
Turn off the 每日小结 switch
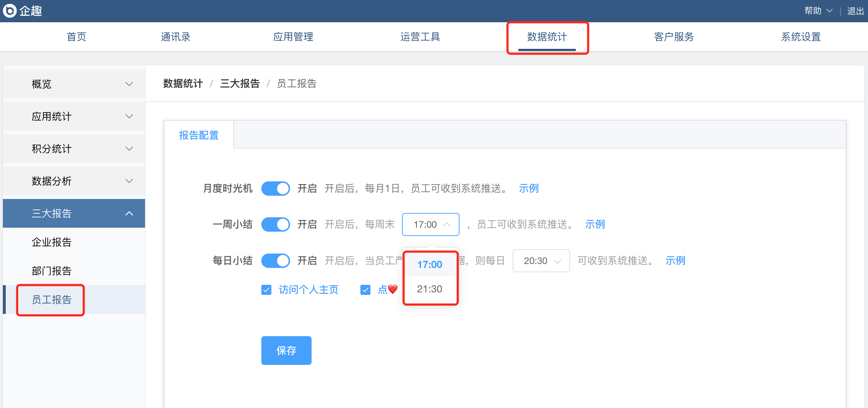click(275, 261)
